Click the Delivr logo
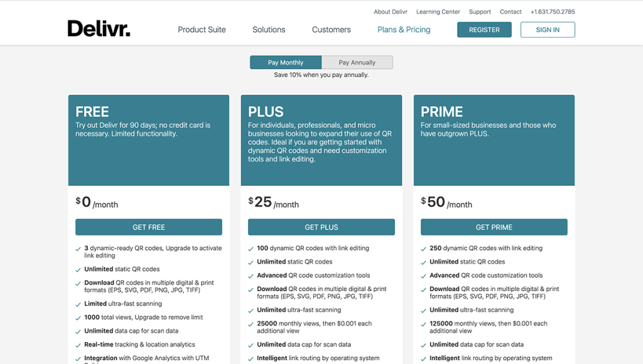This screenshot has width=643, height=364. pyautogui.click(x=99, y=28)
